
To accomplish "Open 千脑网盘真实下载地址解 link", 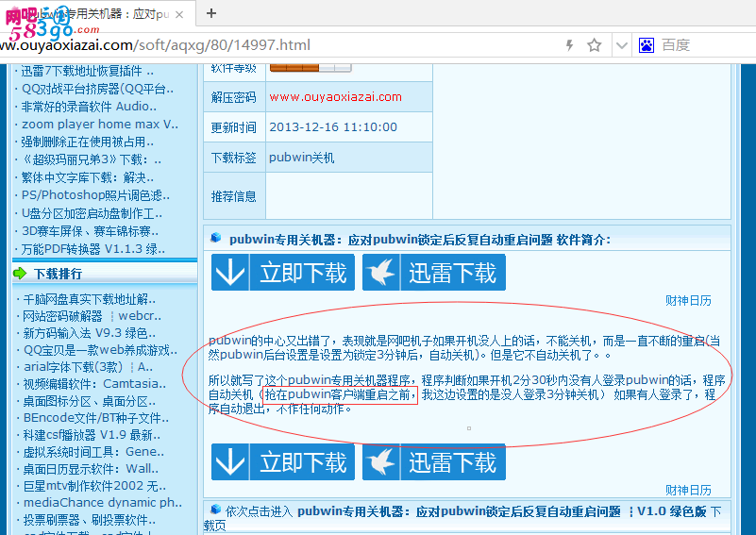I will [90, 300].
